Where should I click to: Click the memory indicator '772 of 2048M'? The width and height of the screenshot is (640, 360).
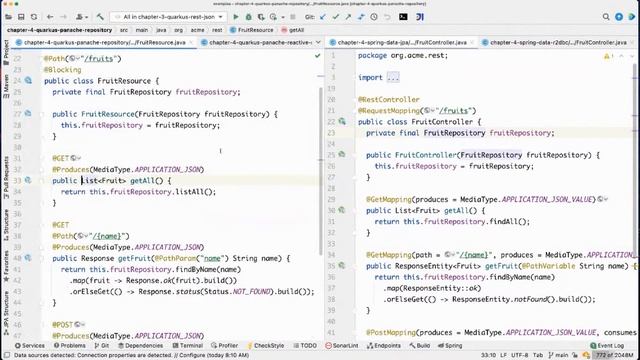click(x=613, y=355)
